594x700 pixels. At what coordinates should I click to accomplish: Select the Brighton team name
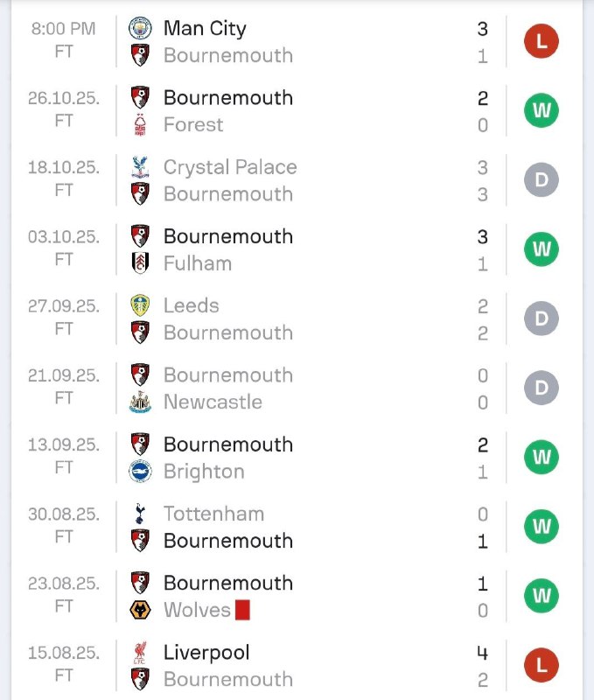click(204, 472)
